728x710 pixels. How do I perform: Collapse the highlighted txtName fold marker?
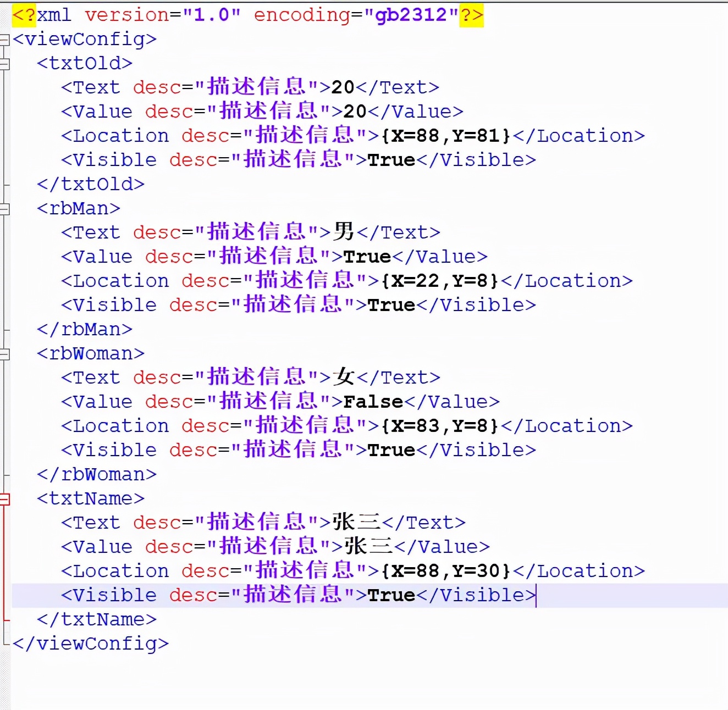pyautogui.click(x=5, y=498)
